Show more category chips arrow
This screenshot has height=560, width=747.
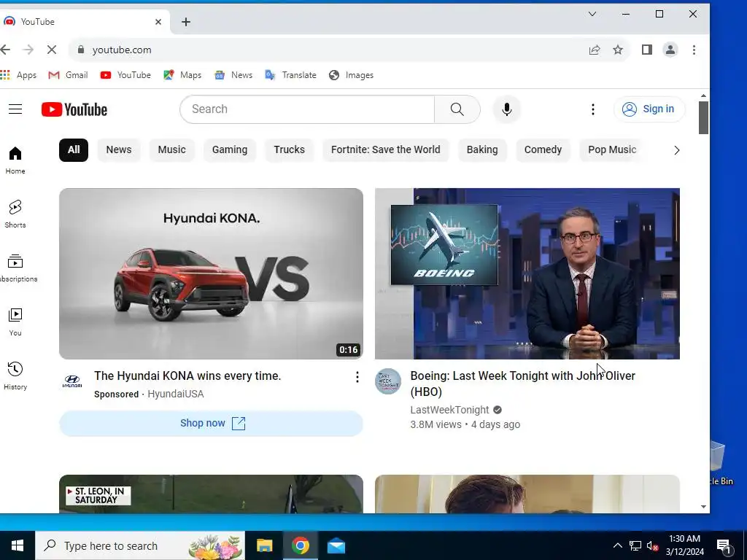point(676,150)
